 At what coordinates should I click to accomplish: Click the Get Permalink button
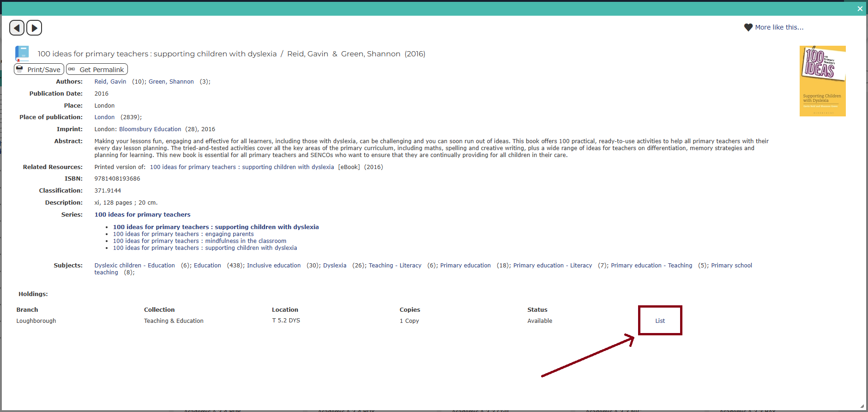[x=96, y=70]
